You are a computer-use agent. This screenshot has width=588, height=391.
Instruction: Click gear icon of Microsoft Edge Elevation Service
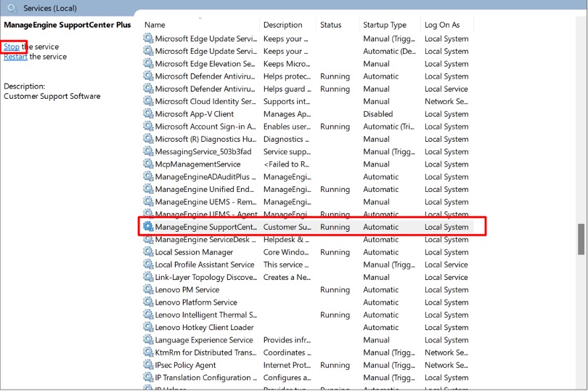pyautogui.click(x=148, y=63)
